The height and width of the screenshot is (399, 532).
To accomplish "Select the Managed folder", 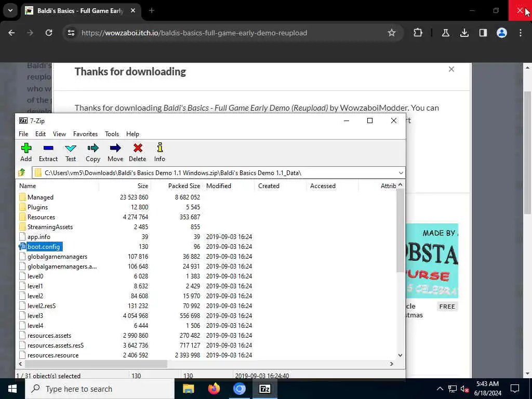I will pos(36,197).
